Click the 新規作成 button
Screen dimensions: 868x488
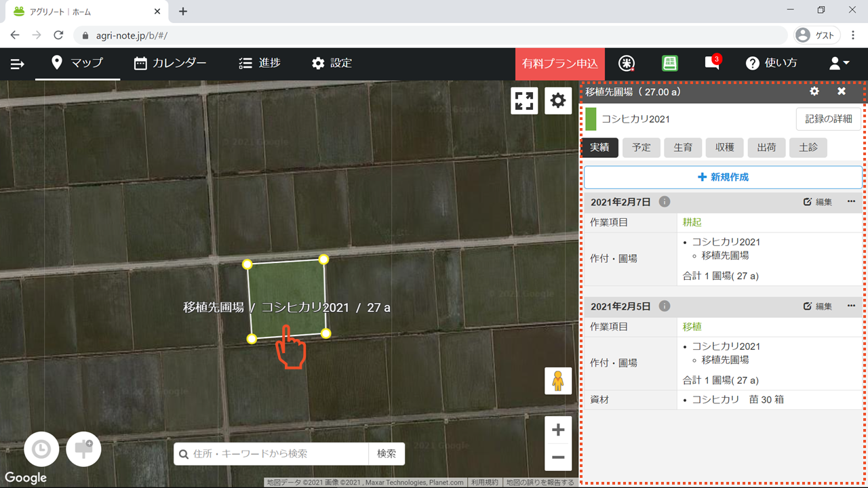[x=723, y=177]
